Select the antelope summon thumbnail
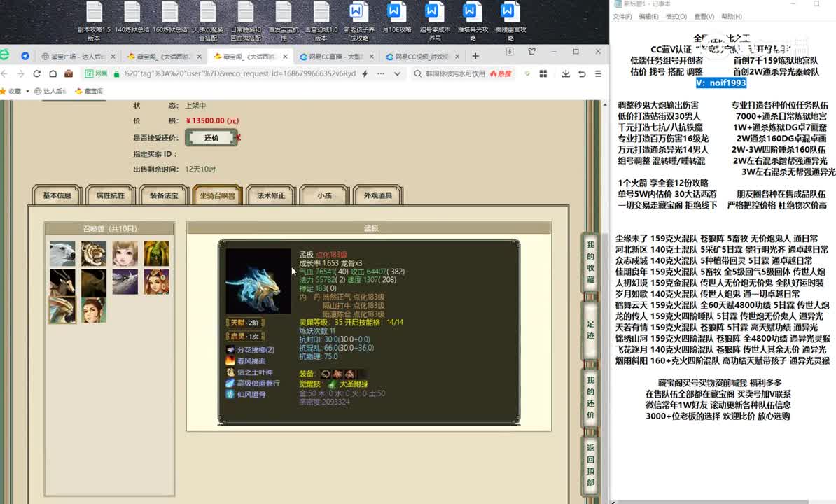 pos(62,282)
